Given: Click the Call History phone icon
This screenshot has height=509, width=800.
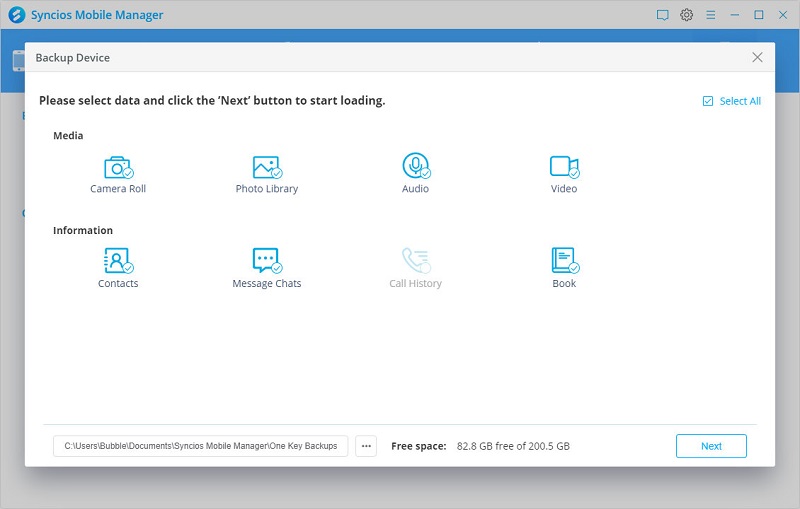Looking at the screenshot, I should tap(415, 261).
